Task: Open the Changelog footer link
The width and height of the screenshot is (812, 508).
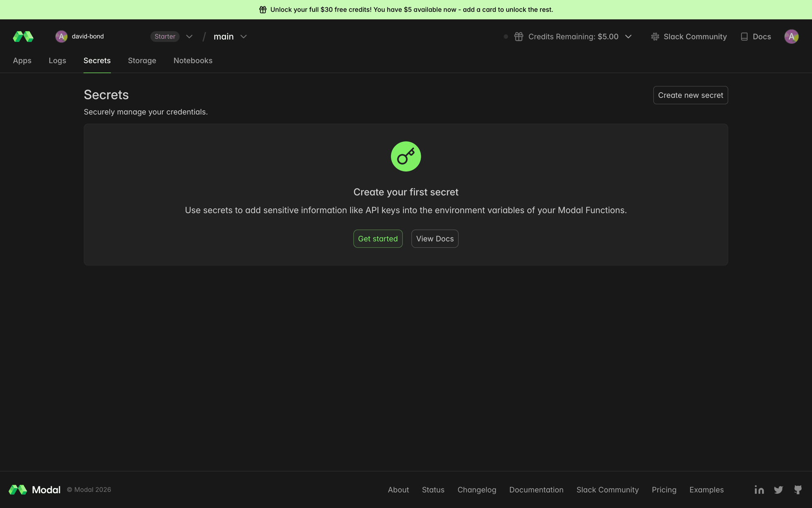Action: point(477,490)
